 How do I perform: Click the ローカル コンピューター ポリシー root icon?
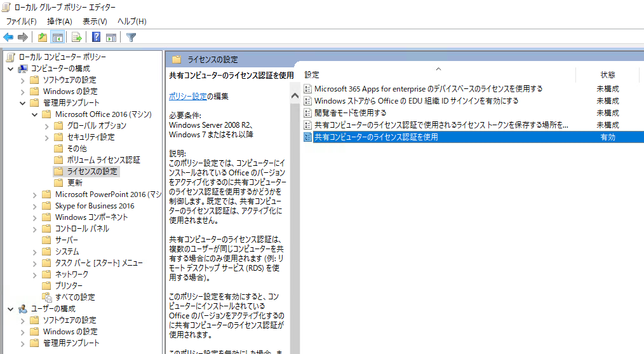click(11, 57)
